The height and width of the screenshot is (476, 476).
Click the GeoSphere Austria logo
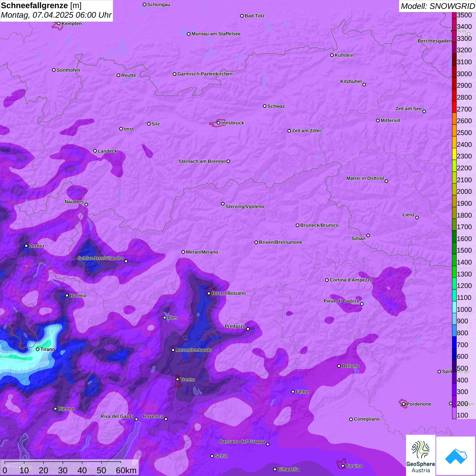click(x=421, y=455)
